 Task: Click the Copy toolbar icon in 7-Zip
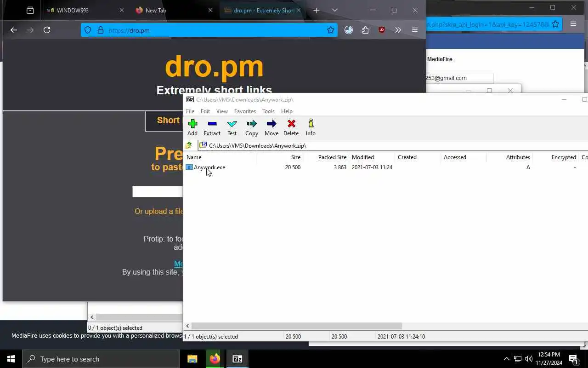click(252, 127)
